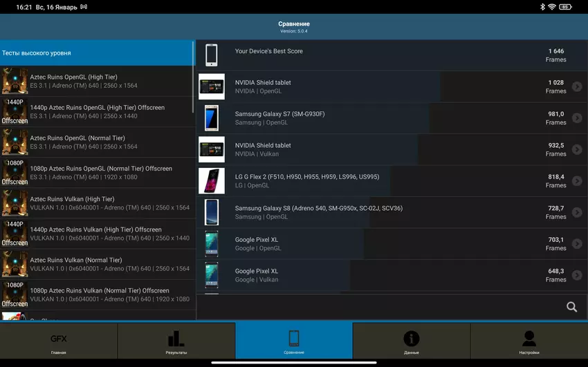Image resolution: width=588 pixels, height=367 pixels.
Task: Expand NVIDIA Shield tablet OpenGL details arrow
Action: pos(577,86)
